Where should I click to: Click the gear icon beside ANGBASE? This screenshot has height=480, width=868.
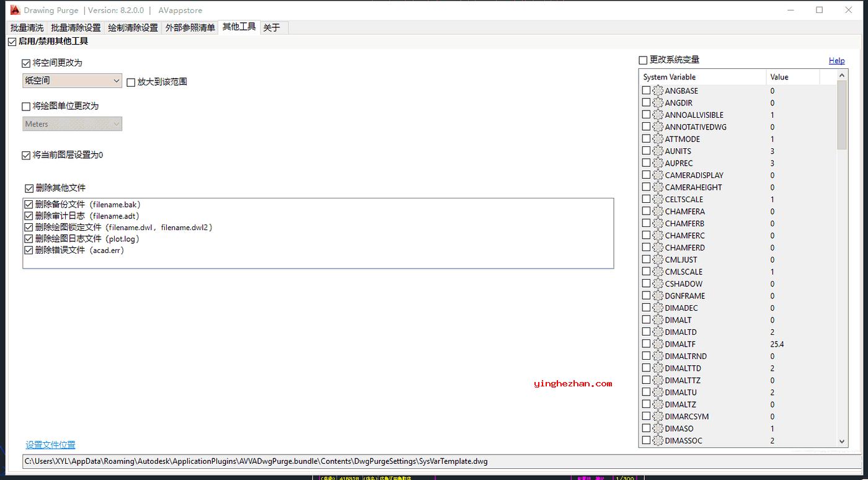(x=658, y=91)
